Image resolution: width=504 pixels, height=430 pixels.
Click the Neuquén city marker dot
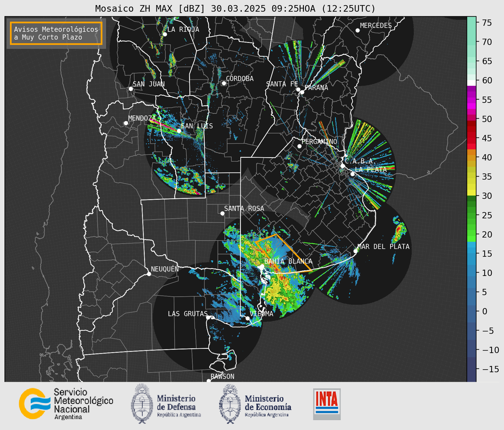[149, 274]
